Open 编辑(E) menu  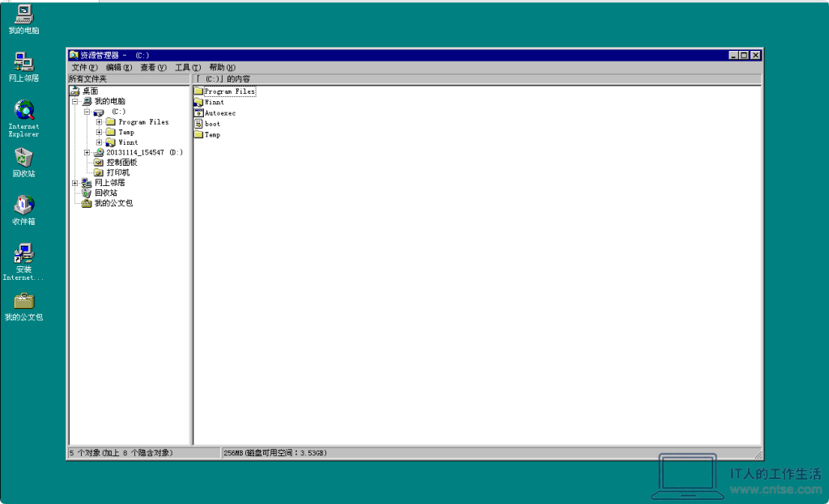coord(119,68)
